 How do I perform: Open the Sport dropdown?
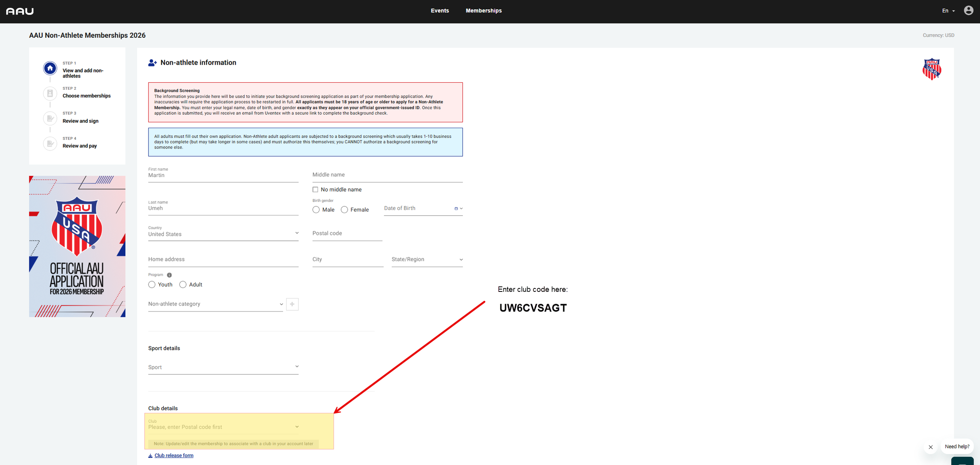[223, 367]
